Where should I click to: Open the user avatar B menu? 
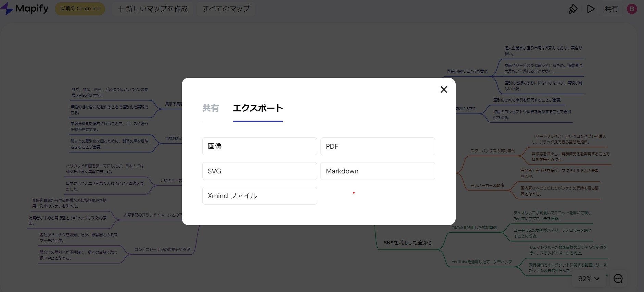(632, 9)
